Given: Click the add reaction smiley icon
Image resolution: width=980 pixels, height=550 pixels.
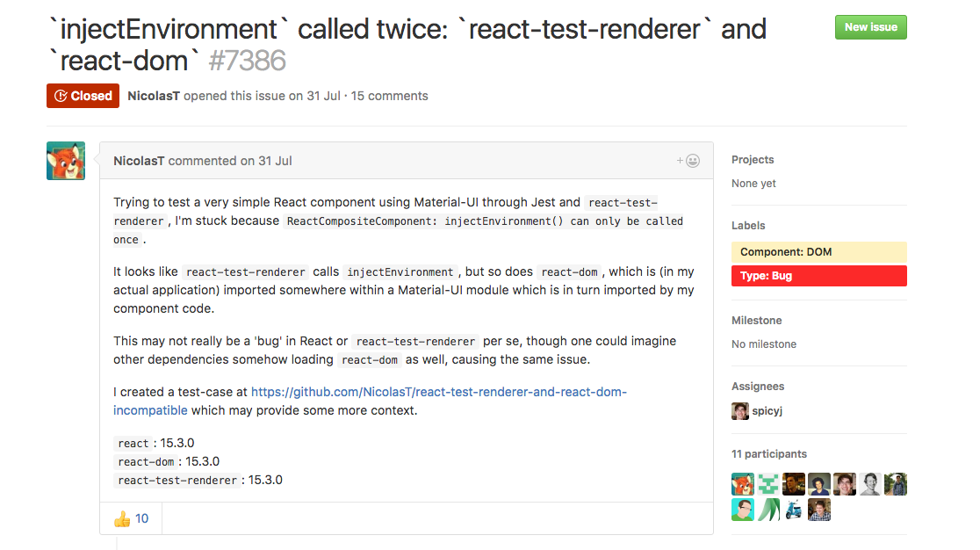Looking at the screenshot, I should [688, 161].
